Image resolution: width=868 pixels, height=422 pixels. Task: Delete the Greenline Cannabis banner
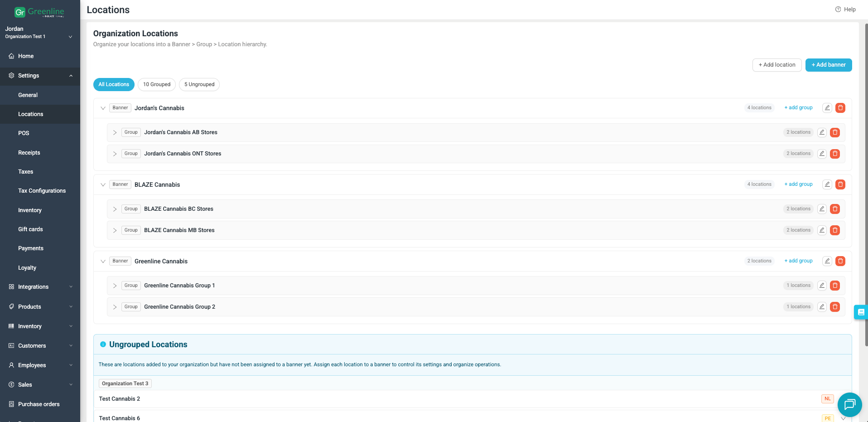click(840, 261)
